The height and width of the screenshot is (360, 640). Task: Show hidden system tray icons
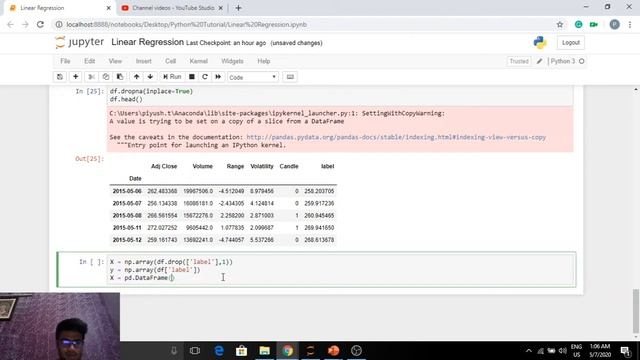tap(529, 351)
